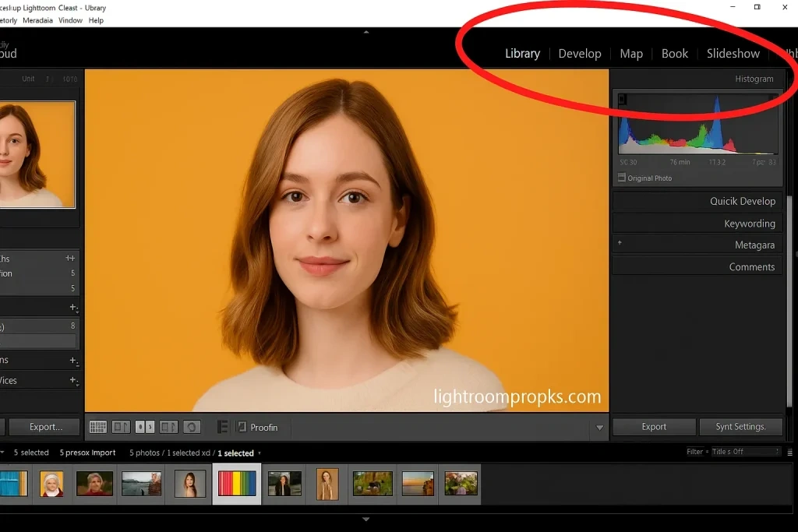Viewport: 798px width, 532px height.
Task: Hide the filmstrip with the bottom arrow toggle
Action: [x=365, y=518]
